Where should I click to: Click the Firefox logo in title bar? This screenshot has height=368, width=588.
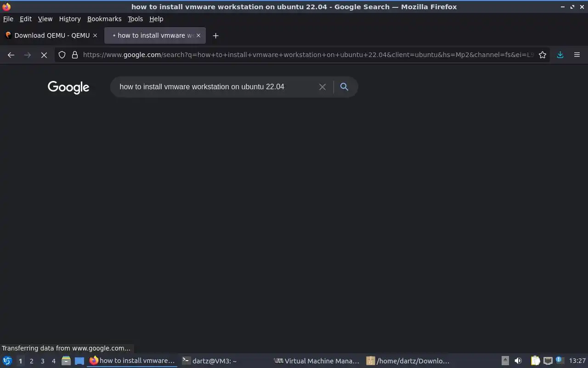point(6,6)
